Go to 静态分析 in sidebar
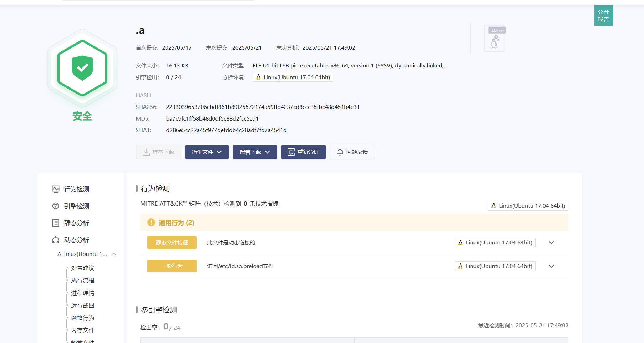644x343 pixels. (x=76, y=223)
